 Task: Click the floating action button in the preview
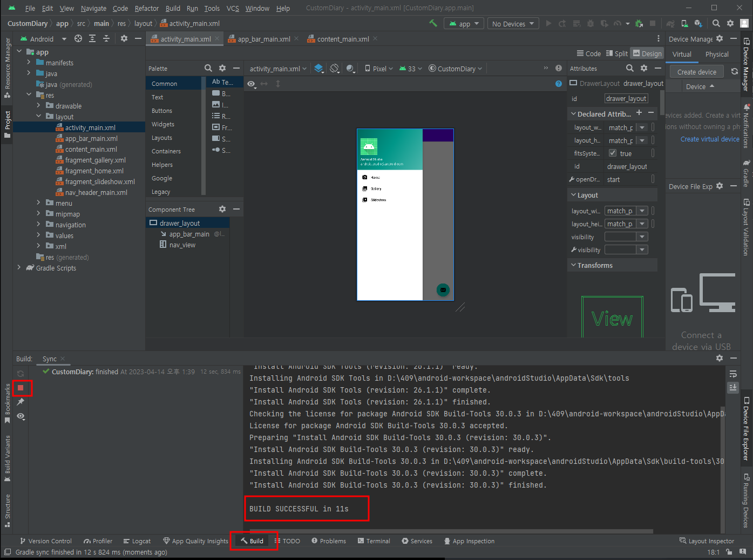click(443, 290)
